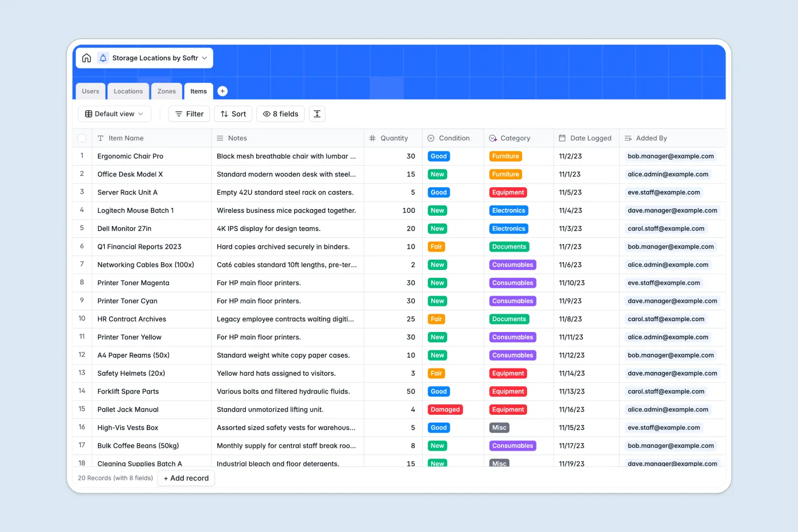Select Forklift Spare Parts cell

pyautogui.click(x=152, y=392)
